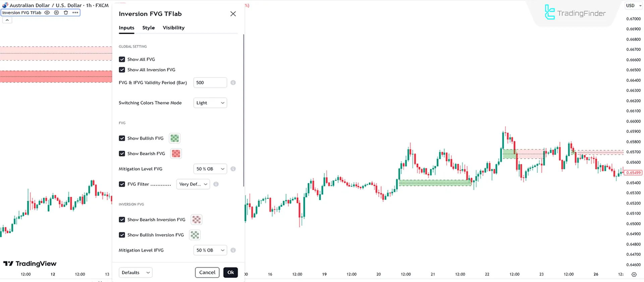Switch to the Style tab
The width and height of the screenshot is (644, 282).
(148, 28)
